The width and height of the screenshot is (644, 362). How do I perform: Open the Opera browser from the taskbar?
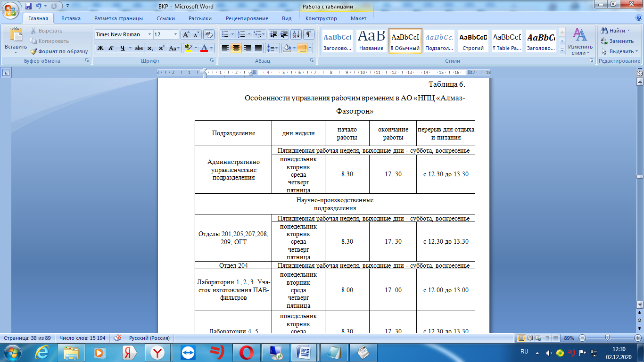tap(246, 352)
